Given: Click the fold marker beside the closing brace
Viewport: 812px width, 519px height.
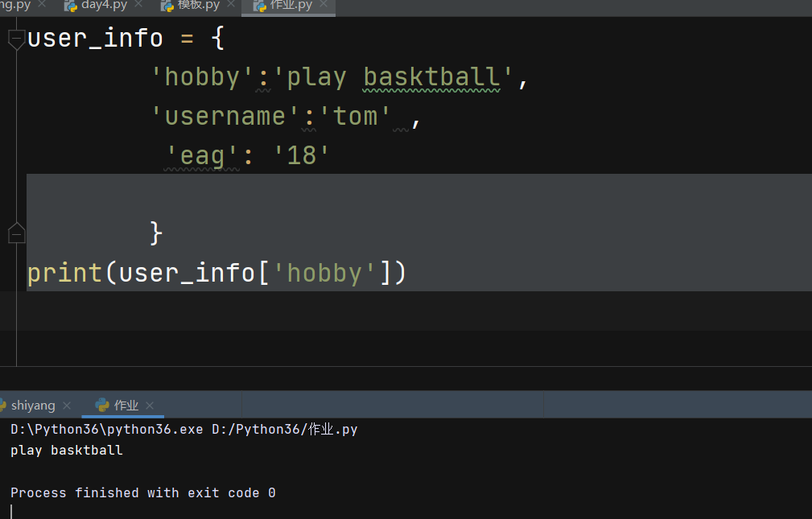Looking at the screenshot, I should [x=16, y=233].
